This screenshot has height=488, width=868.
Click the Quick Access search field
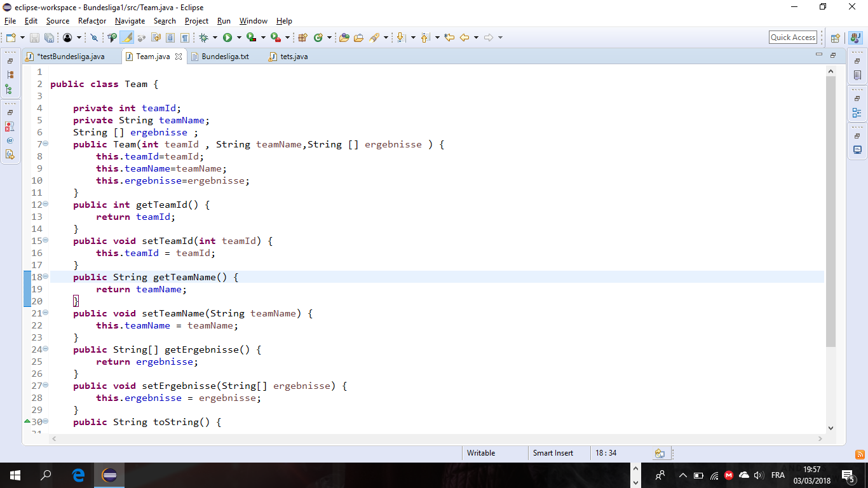pyautogui.click(x=793, y=37)
